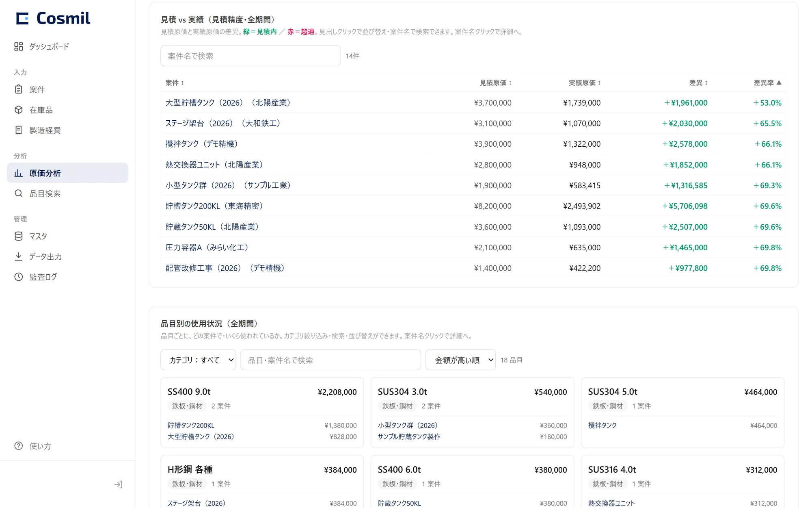Screen dimensions: 812x508
Task: Open the 在庫品 menu item
Action: pos(67,110)
